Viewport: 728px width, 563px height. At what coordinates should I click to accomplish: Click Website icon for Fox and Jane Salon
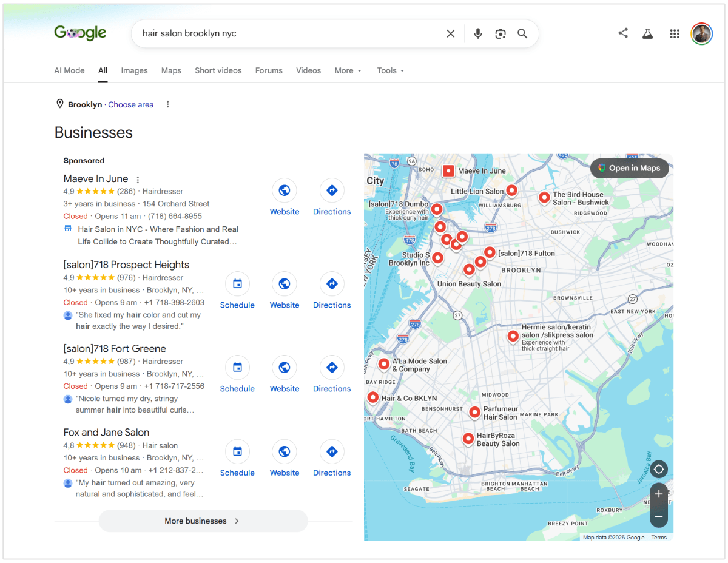[284, 451]
